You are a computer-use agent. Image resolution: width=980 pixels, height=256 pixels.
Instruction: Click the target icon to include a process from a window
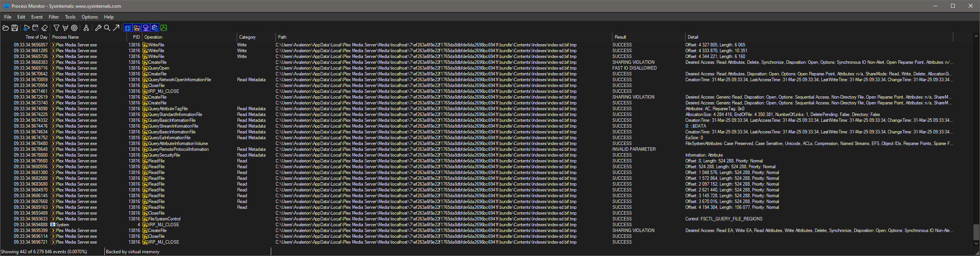74,28
